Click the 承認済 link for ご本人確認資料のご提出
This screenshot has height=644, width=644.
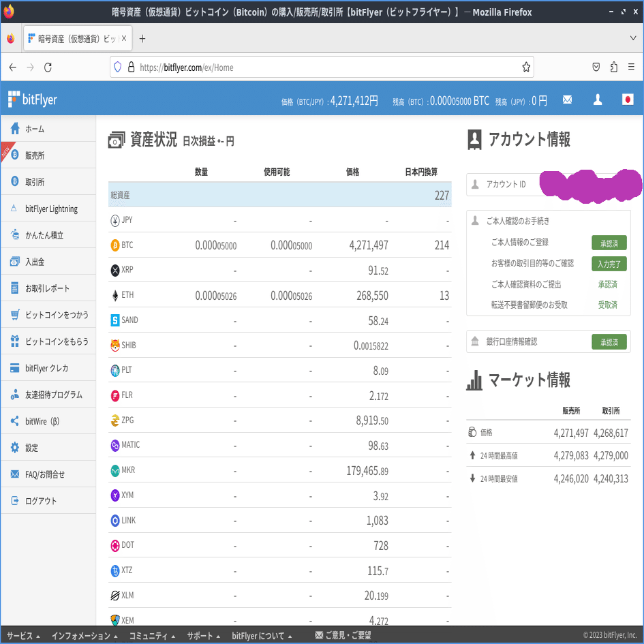(x=607, y=284)
